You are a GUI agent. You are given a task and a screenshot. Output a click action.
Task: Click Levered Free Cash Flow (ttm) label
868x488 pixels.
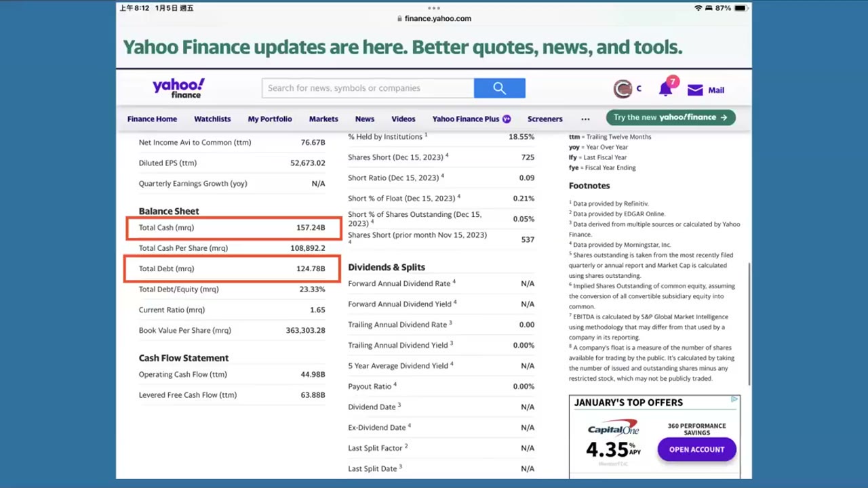click(x=188, y=395)
